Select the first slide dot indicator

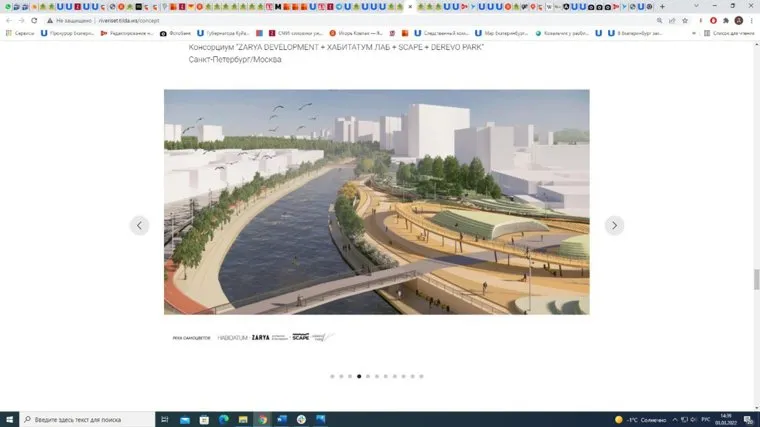[x=332, y=376]
